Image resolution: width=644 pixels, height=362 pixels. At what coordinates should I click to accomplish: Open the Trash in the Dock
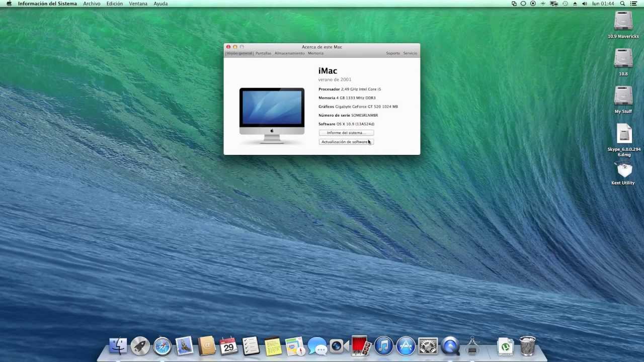[x=527, y=346]
